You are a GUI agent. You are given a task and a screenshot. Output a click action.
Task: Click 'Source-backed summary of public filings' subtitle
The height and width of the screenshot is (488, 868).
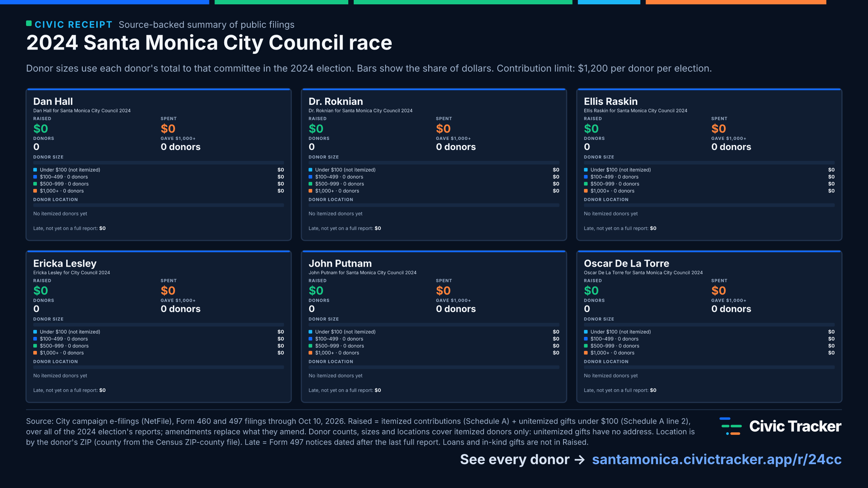(207, 25)
